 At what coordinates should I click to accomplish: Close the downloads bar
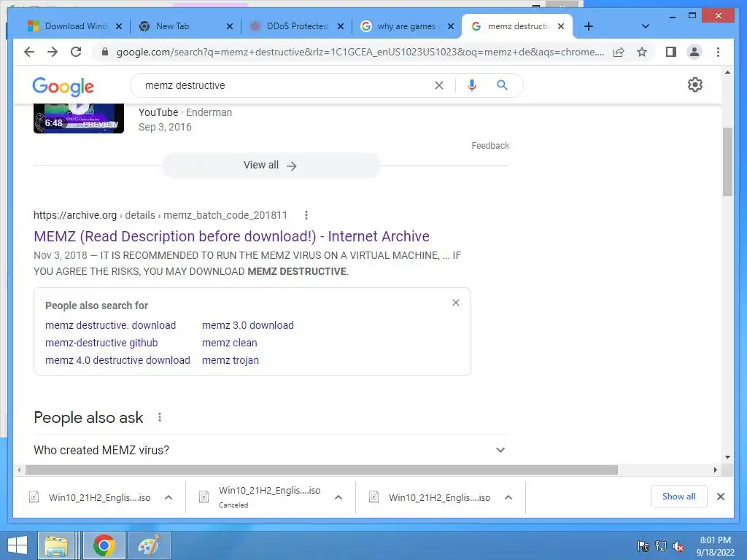pyautogui.click(x=720, y=497)
